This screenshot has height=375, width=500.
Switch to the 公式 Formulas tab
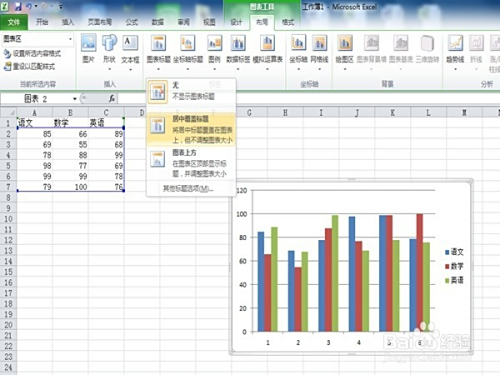[132, 22]
